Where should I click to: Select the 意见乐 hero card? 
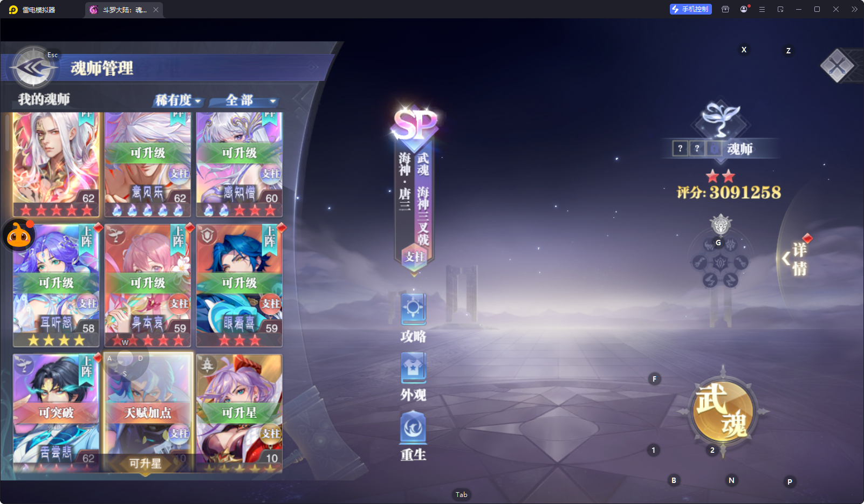(148, 164)
